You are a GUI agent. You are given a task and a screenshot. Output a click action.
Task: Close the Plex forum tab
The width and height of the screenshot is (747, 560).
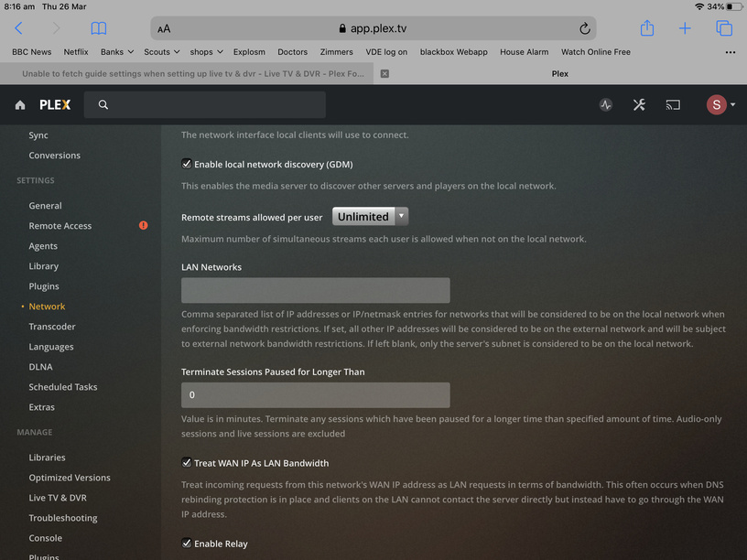pyautogui.click(x=384, y=74)
